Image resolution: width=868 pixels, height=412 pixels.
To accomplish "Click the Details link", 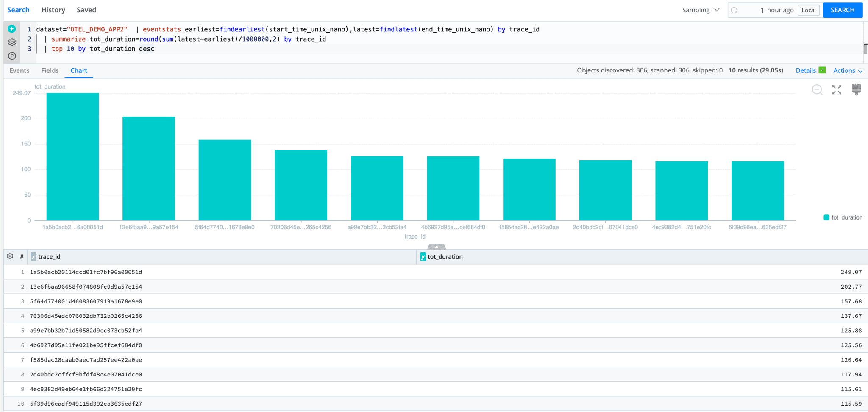I will 805,71.
